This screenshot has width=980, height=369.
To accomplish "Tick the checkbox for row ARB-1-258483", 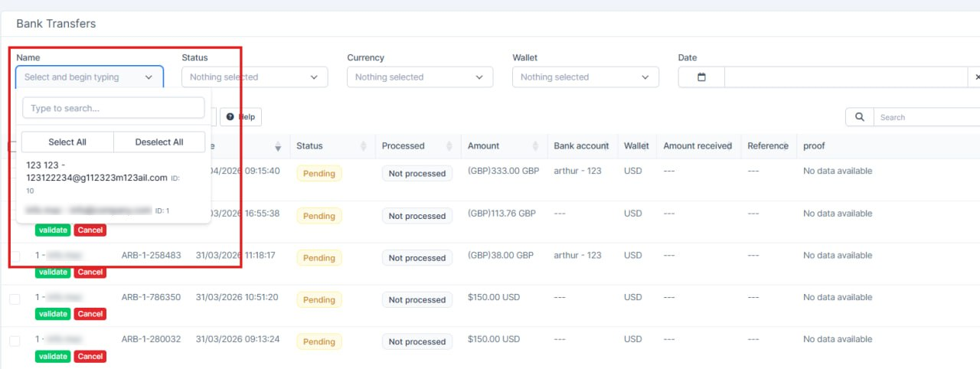I will 15,256.
